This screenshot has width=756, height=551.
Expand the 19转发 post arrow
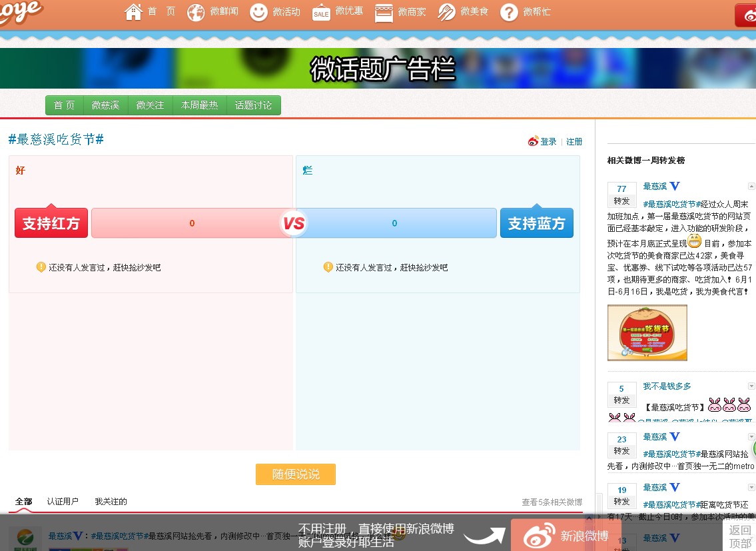pos(751,487)
